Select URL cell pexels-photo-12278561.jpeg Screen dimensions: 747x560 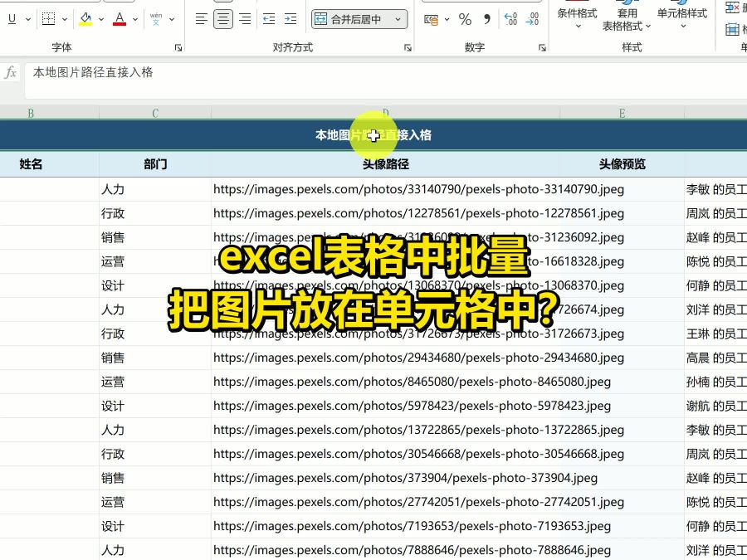[385, 213]
